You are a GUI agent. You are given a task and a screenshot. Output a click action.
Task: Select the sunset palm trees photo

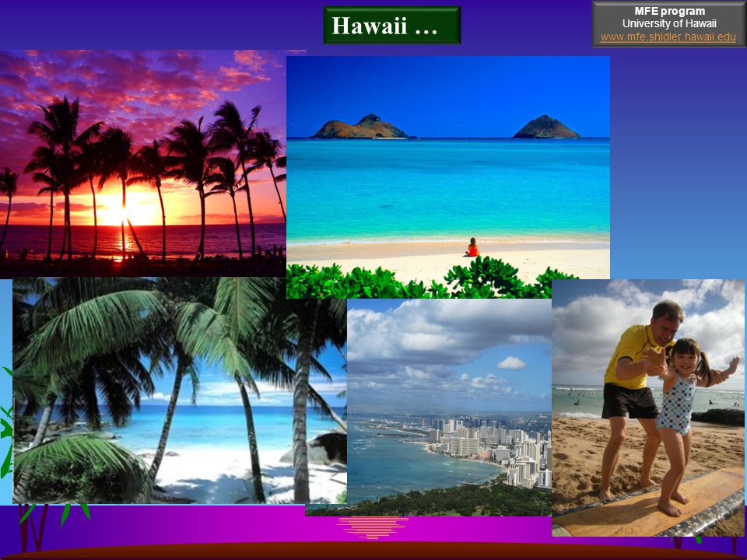pos(143,164)
